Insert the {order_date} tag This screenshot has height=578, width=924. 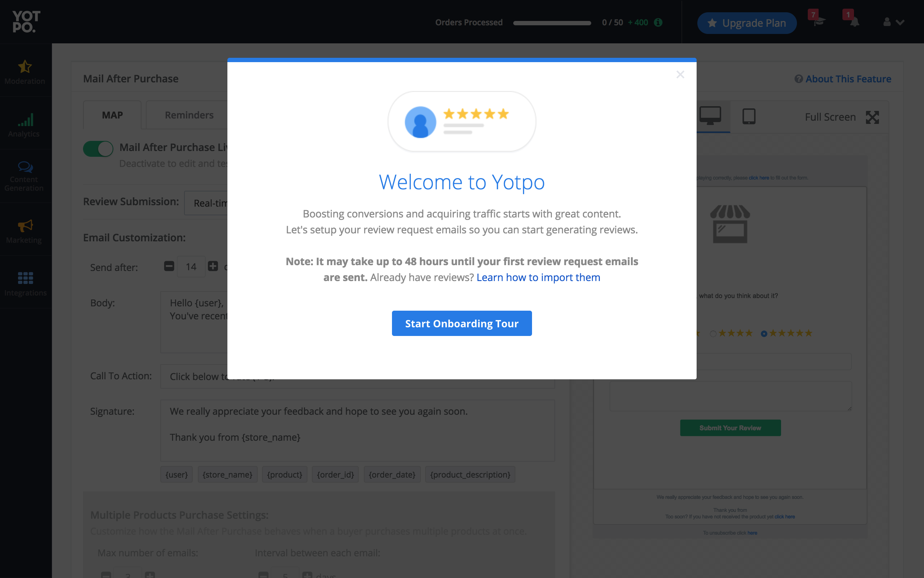392,474
